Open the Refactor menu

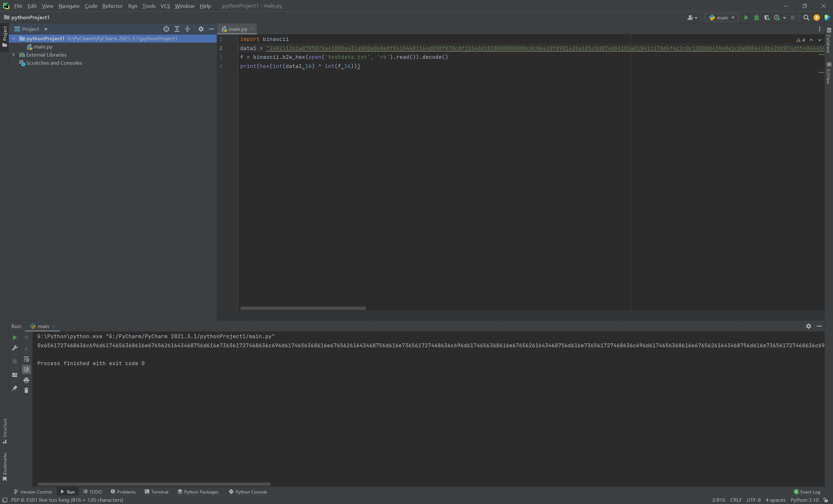point(112,6)
